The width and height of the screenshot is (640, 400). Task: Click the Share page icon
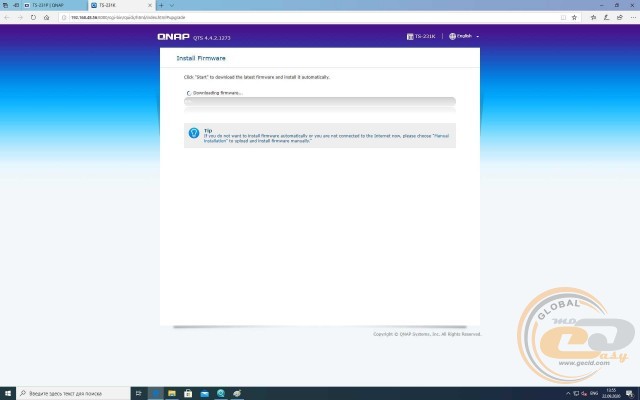point(620,18)
